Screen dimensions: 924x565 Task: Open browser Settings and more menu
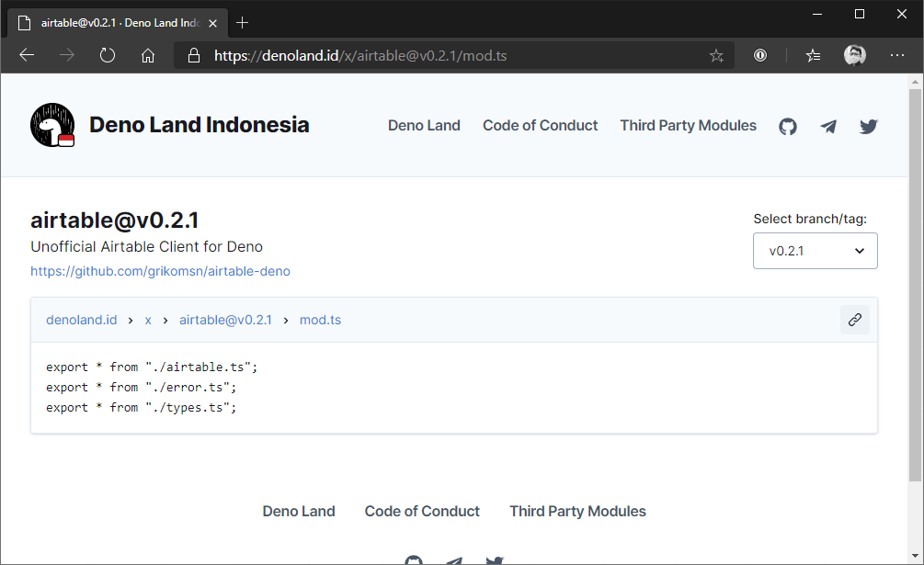point(897,55)
